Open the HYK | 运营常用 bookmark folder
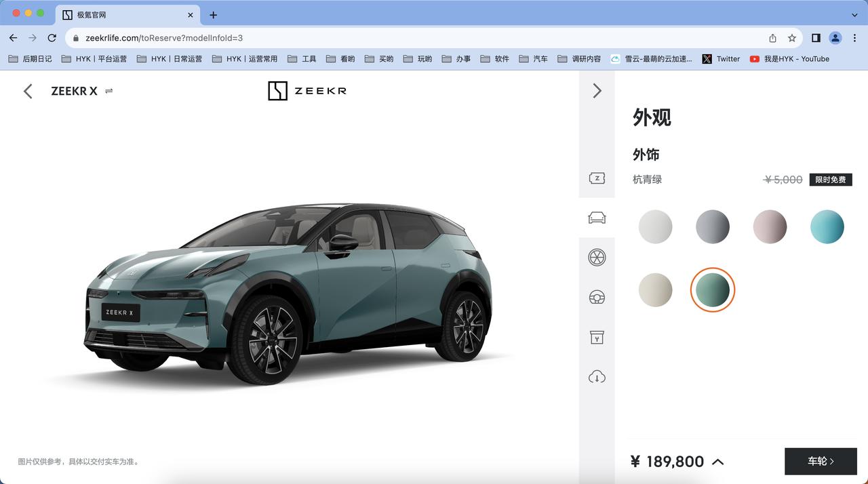Viewport: 868px width, 484px height. (x=245, y=59)
